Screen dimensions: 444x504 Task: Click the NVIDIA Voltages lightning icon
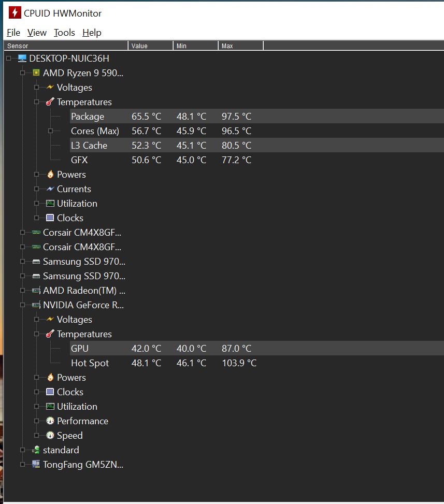pos(50,319)
